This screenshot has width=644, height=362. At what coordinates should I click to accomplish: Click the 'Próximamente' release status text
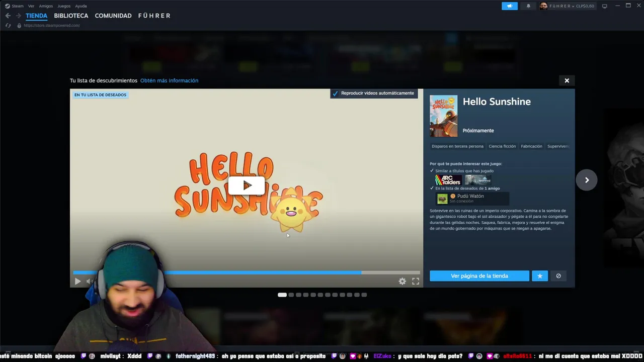tap(478, 131)
